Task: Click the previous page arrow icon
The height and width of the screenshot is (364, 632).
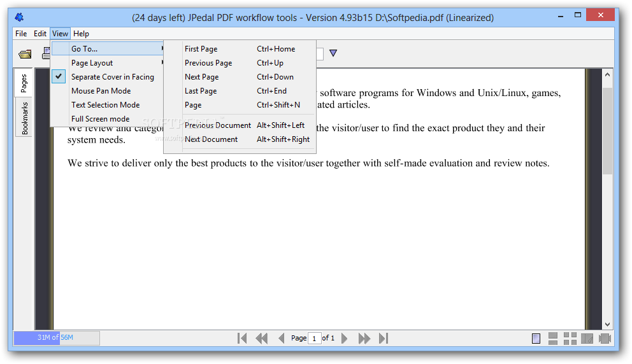Action: coord(282,339)
